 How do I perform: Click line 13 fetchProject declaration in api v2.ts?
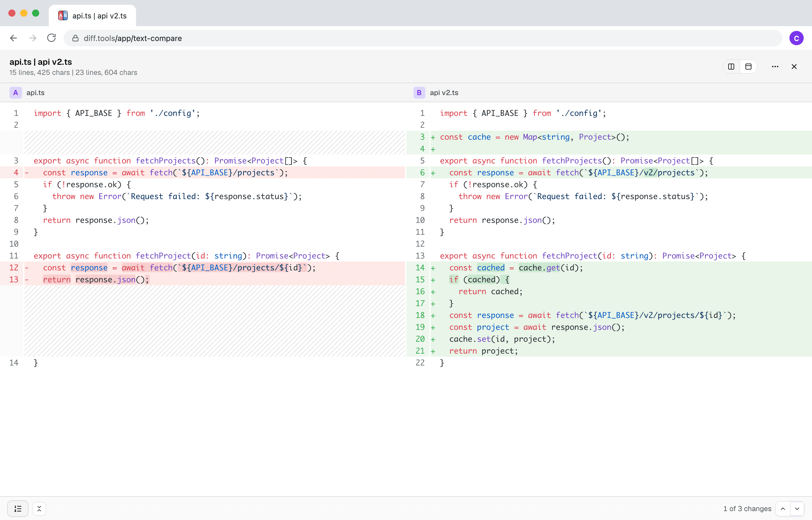pos(609,256)
